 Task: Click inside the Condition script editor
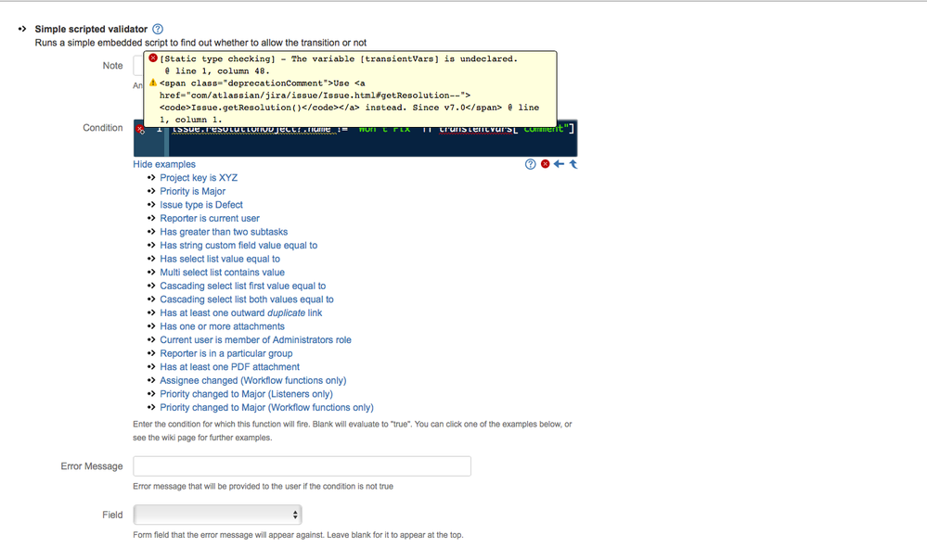tap(355, 137)
